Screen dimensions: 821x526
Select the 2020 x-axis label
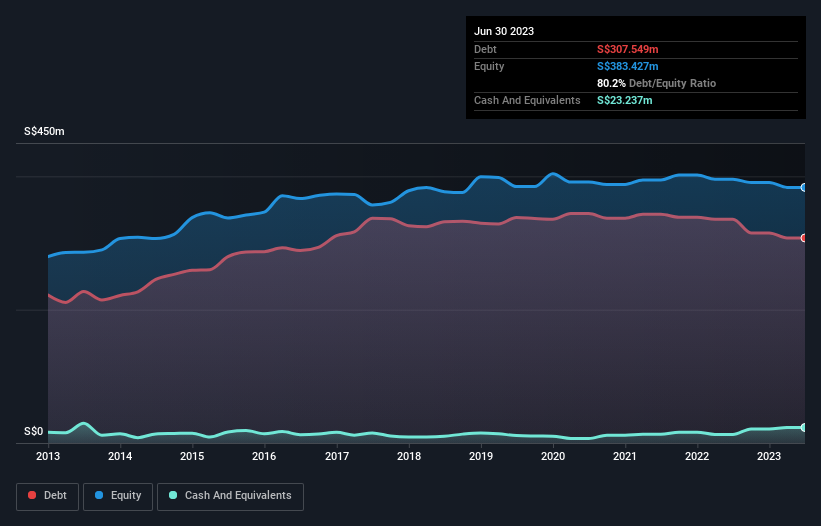tap(553, 456)
